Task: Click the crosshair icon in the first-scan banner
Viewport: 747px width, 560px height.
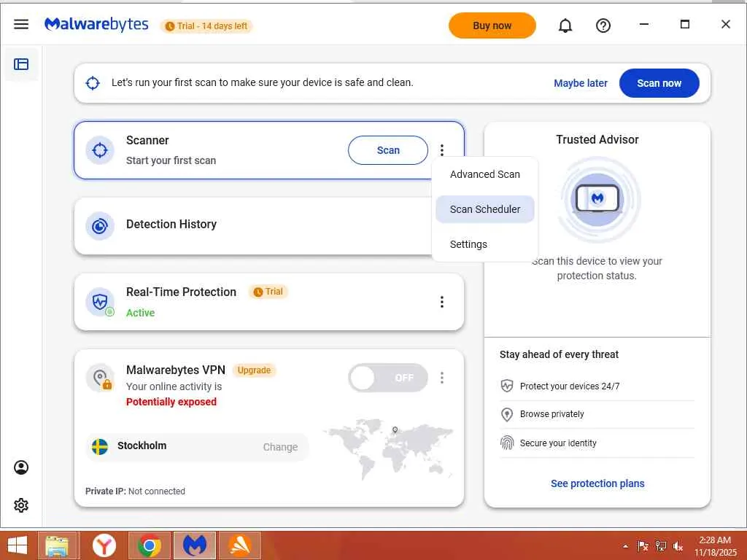Action: point(93,83)
